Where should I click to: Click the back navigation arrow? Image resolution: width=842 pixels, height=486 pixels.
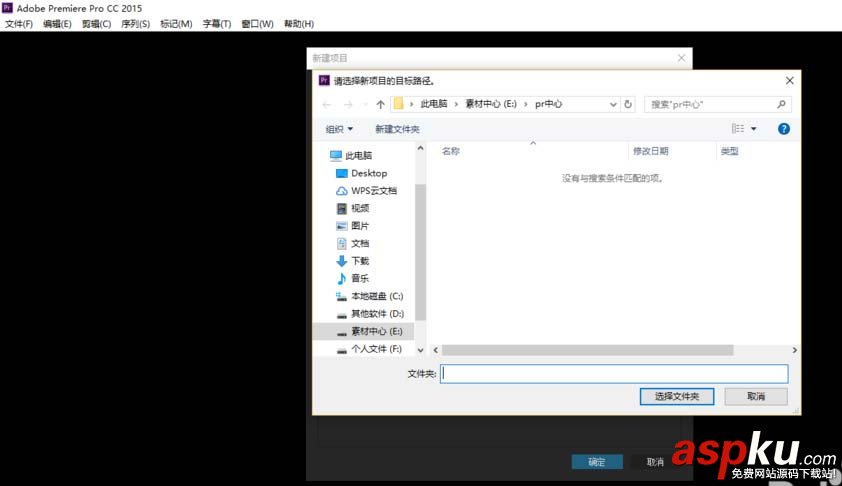326,104
